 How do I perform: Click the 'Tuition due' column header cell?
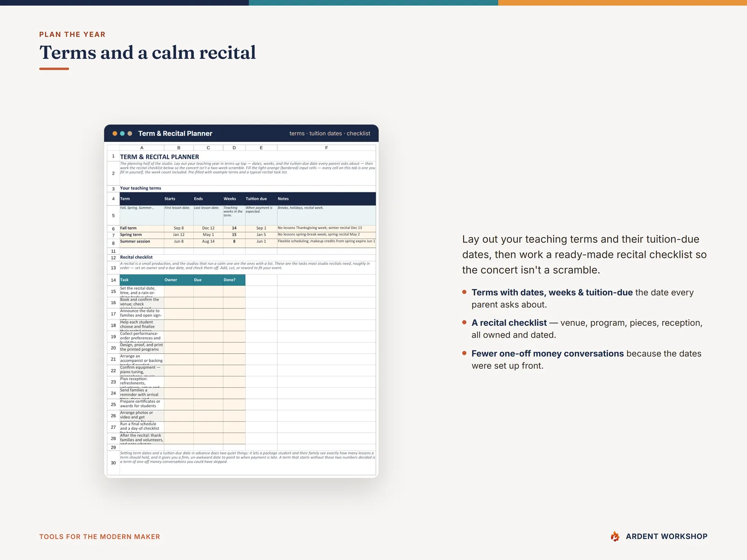point(261,199)
